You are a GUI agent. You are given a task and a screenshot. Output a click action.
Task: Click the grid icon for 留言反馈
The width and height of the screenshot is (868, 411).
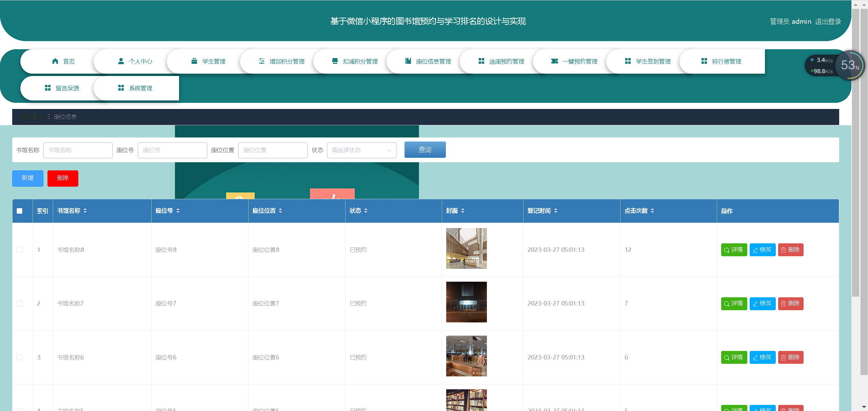pyautogui.click(x=48, y=88)
